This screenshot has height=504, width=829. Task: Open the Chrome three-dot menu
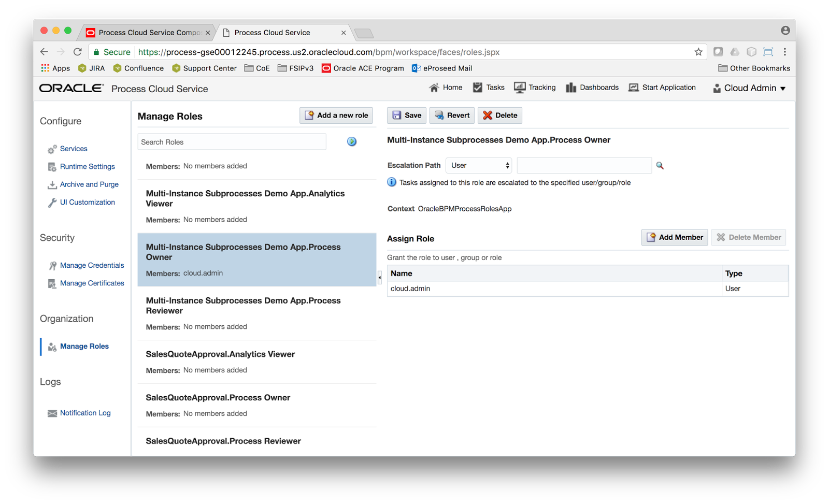coord(785,52)
